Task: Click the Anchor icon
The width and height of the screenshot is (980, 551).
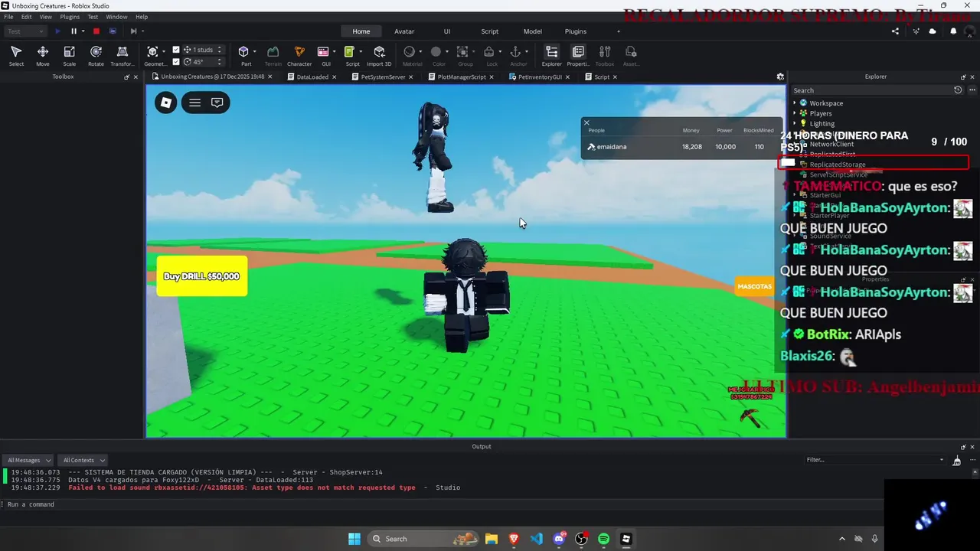Action: coord(515,51)
